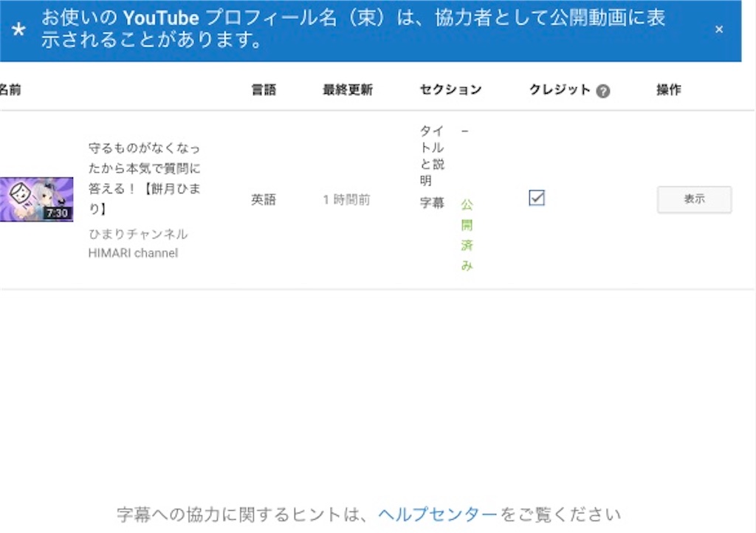Click the 表示 button
Screen dimensions: 756x533
(x=694, y=199)
